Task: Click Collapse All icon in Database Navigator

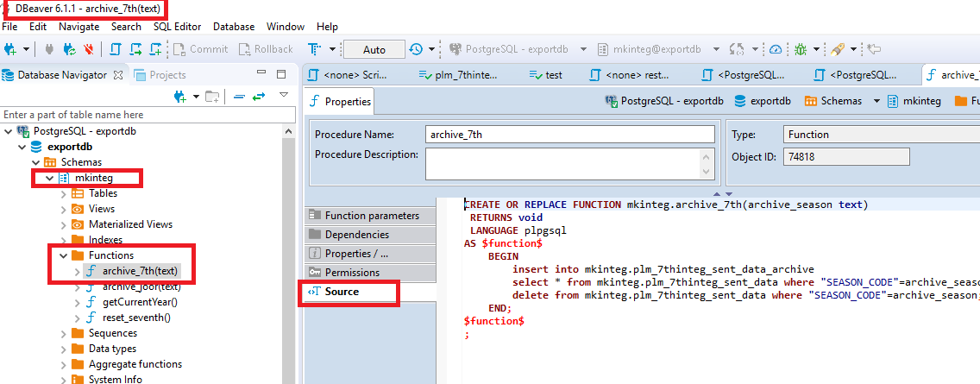Action: point(239,96)
